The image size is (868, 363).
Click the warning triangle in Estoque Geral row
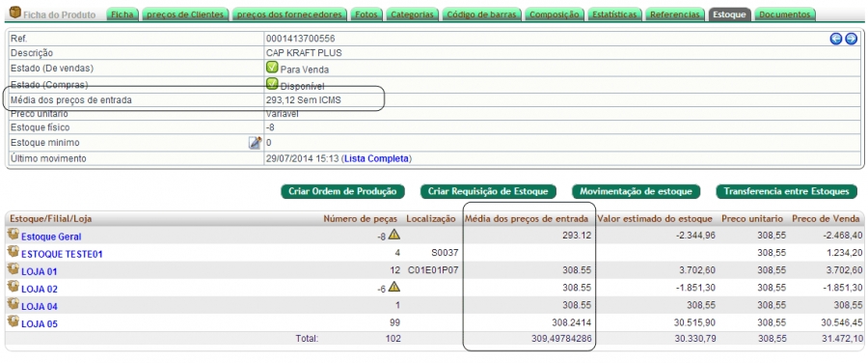(394, 235)
